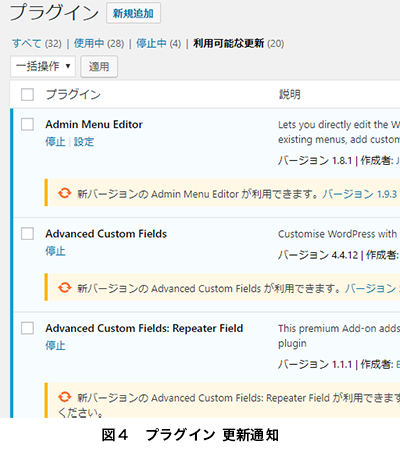Show the 使用中 (28) plugins
The image size is (400, 453).
click(99, 43)
